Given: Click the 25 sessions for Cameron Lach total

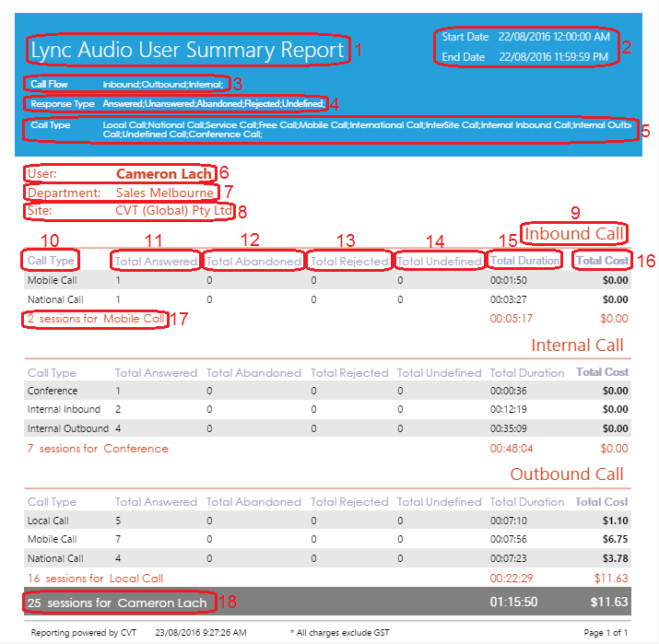Looking at the screenshot, I should tap(117, 603).
